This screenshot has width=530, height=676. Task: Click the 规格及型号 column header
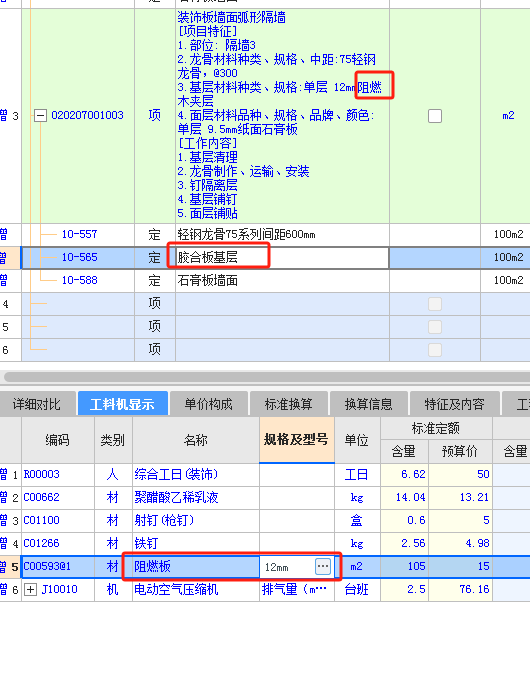coord(297,440)
